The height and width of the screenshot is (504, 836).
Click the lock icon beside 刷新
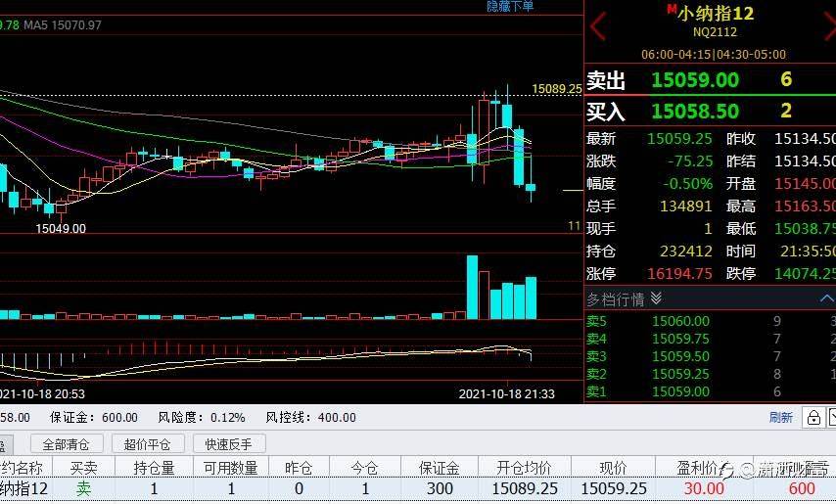[813, 417]
